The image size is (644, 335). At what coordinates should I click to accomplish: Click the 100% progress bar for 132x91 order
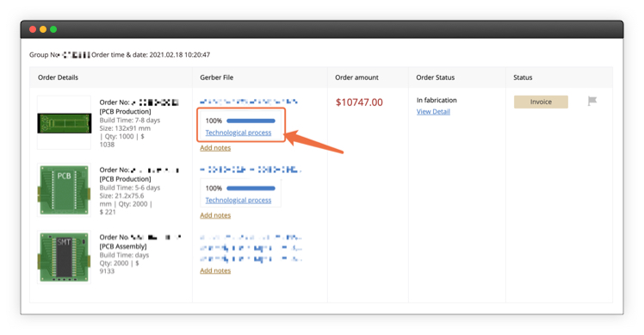251,121
